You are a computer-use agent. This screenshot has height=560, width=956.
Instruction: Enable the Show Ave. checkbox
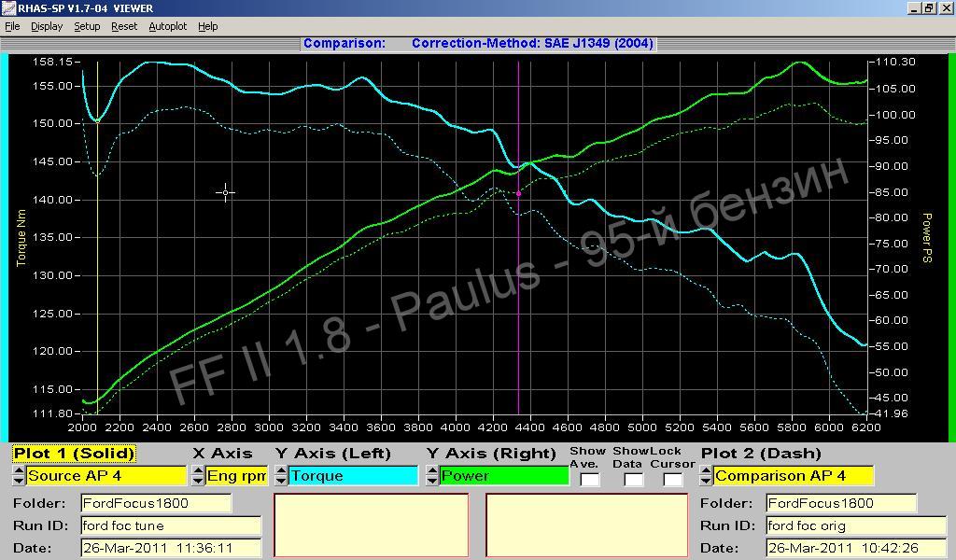[589, 480]
